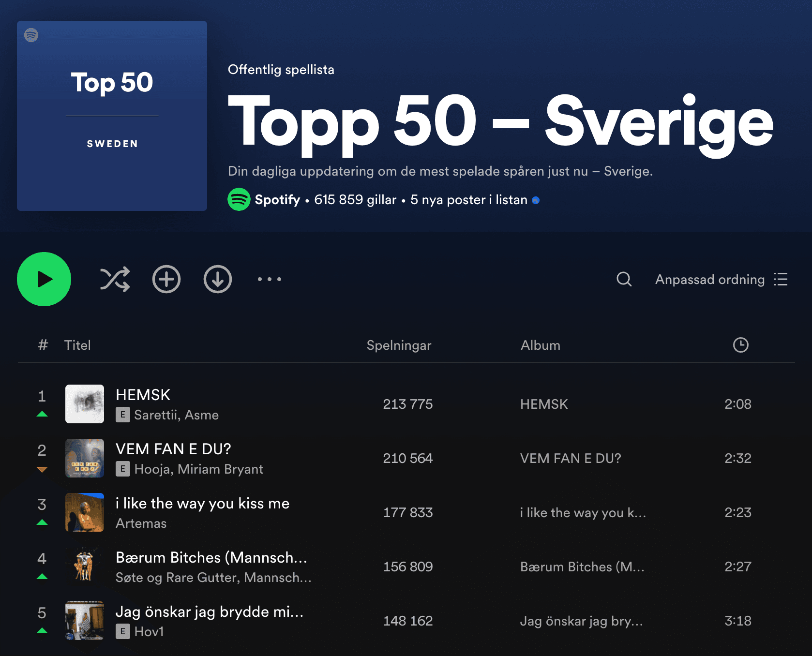Click the Spotify logo next to creator name
Screen dimensions: 812x656
coord(239,199)
